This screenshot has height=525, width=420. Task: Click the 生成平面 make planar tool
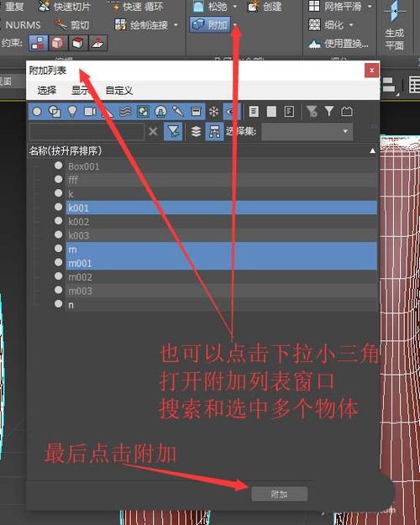[395, 25]
